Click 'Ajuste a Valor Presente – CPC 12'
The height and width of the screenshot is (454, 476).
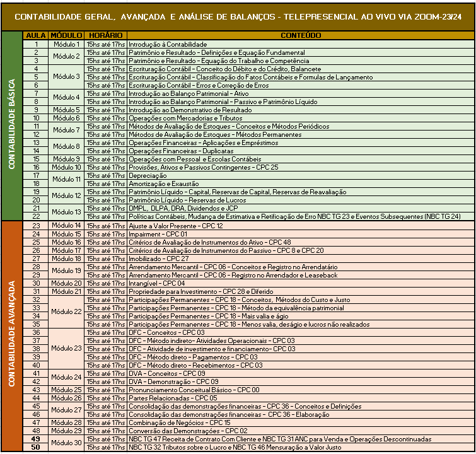(x=301, y=226)
